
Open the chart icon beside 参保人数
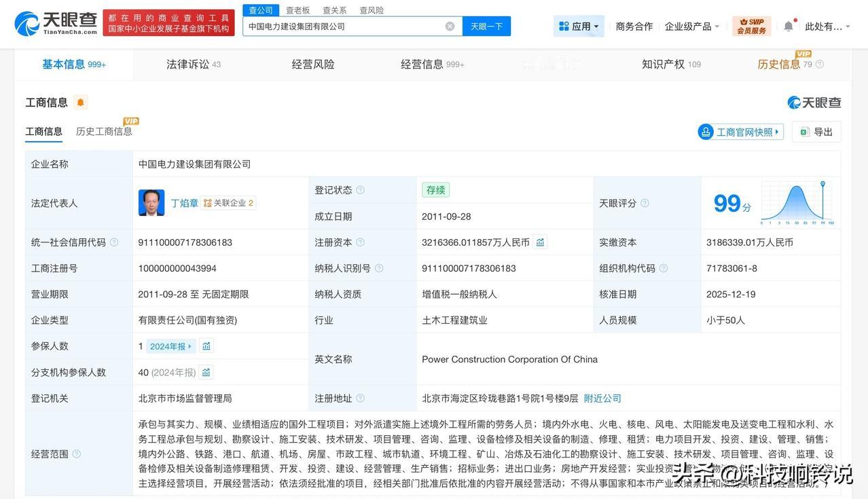point(206,345)
